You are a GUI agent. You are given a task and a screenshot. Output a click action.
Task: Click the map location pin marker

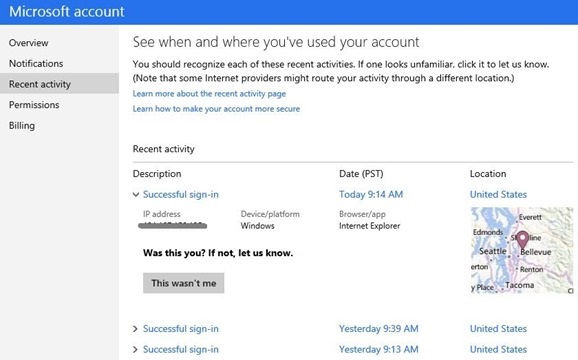pos(522,240)
